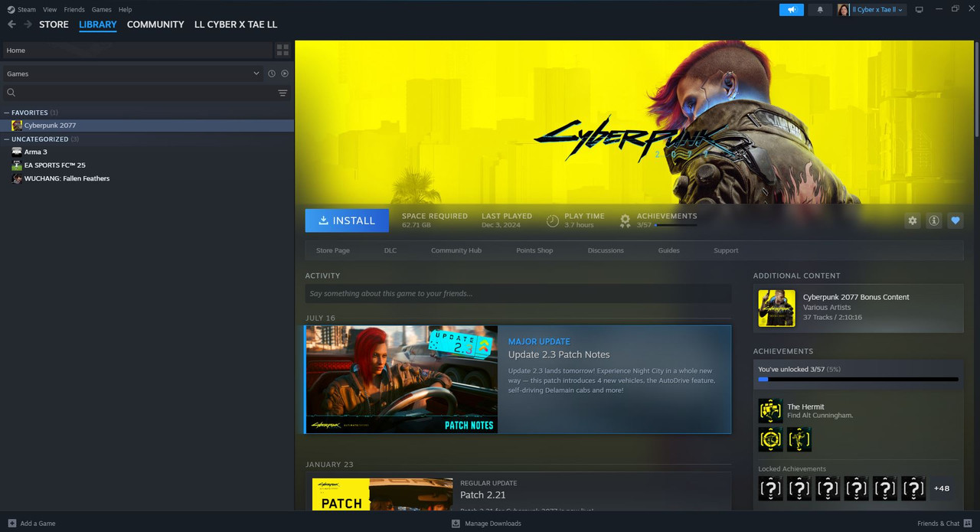The height and width of the screenshot is (532, 980).
Task: Collapse the FAVORITES category
Action: [x=7, y=113]
